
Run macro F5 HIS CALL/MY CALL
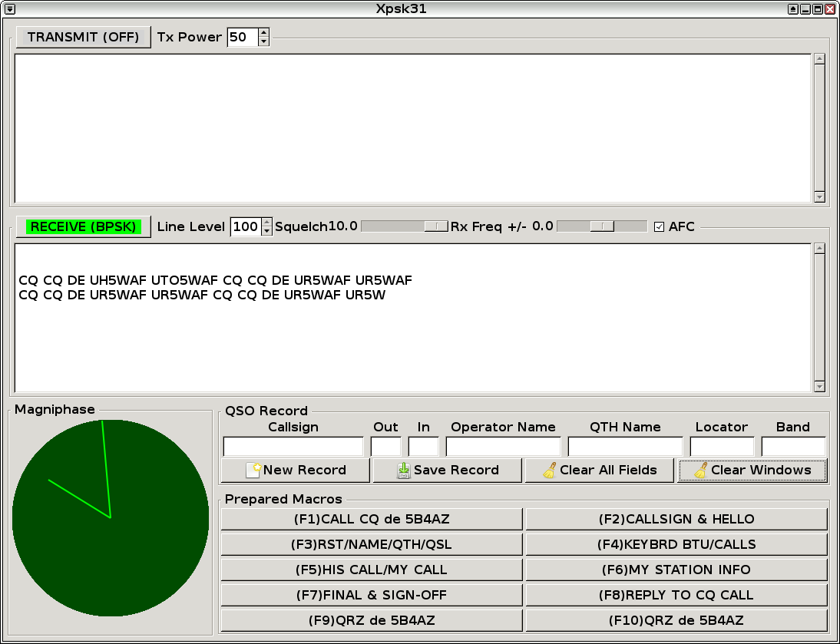pos(372,570)
